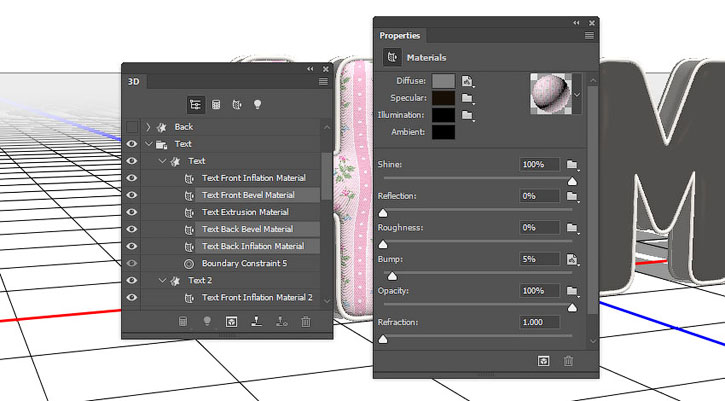Viewport: 725px width, 401px height.
Task: Collapse the 3D panel with double arrows
Action: tap(310, 69)
